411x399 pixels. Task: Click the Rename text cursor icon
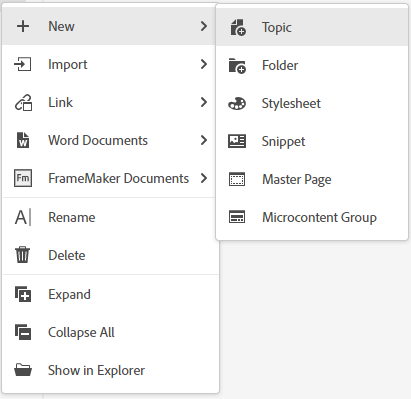tap(23, 217)
